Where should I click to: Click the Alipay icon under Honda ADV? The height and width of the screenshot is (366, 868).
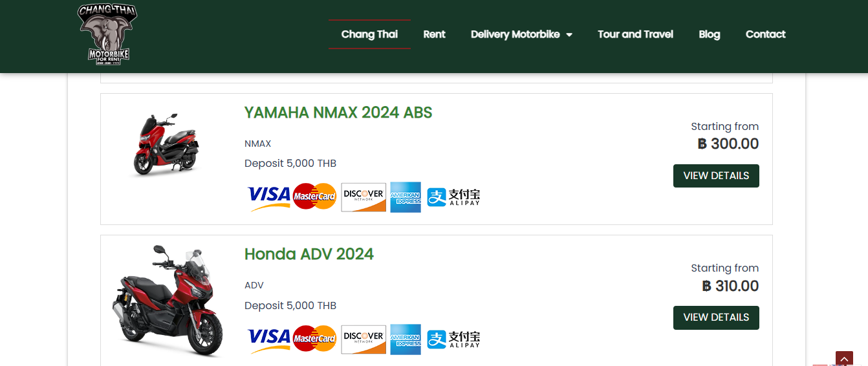click(x=453, y=339)
